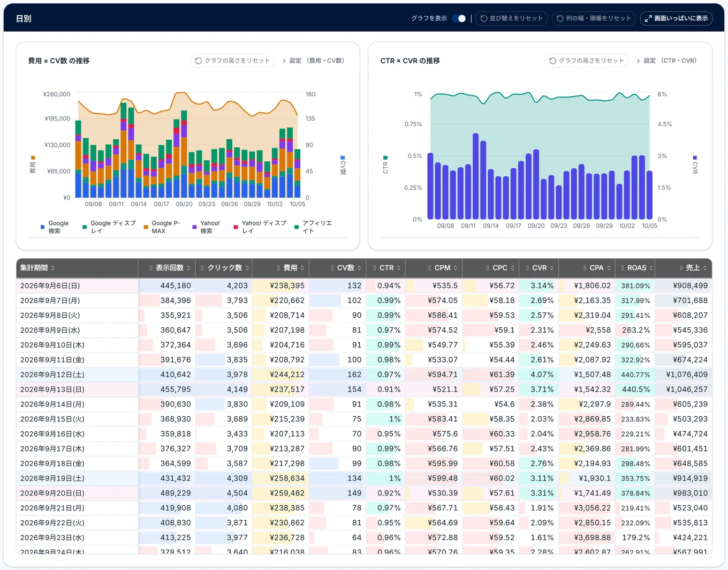The image size is (728, 570).
Task: Click the sort icon on クリック数 column
Action: (x=247, y=268)
